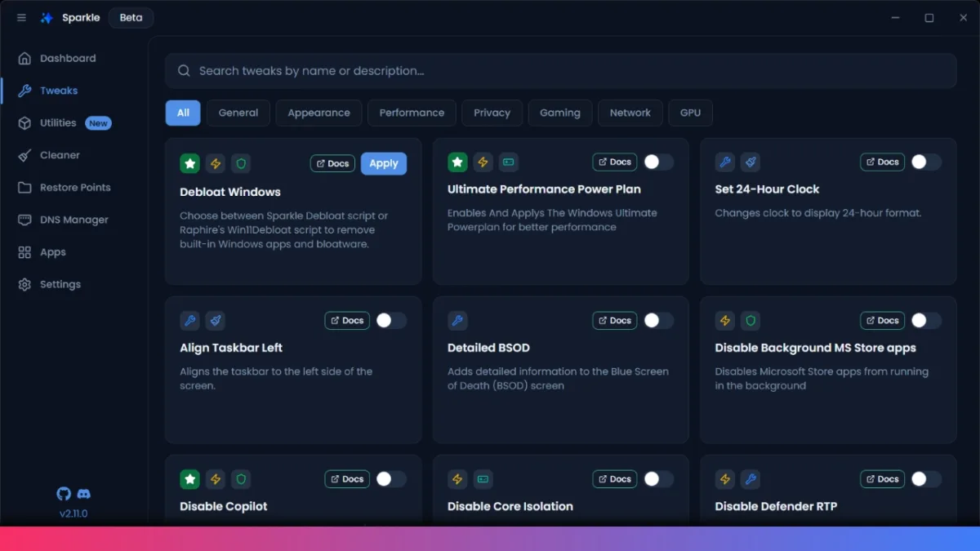Viewport: 980px width, 551px height.
Task: Open the Discord link in the sidebar footer
Action: point(84,493)
